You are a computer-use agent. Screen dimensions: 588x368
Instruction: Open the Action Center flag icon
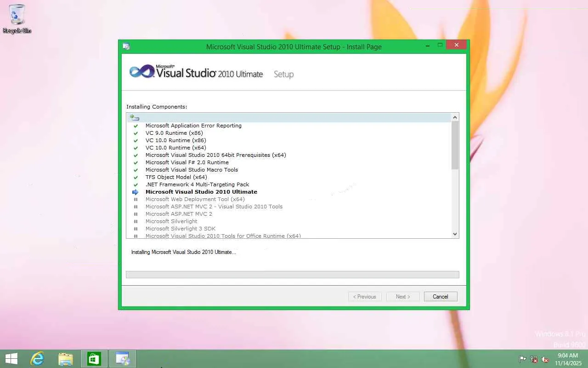pyautogui.click(x=522, y=359)
